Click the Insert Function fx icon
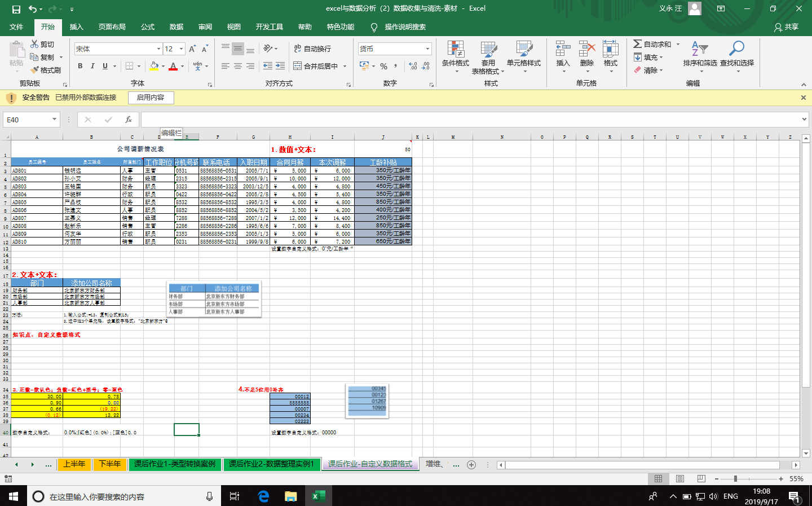The height and width of the screenshot is (506, 812). coord(129,120)
